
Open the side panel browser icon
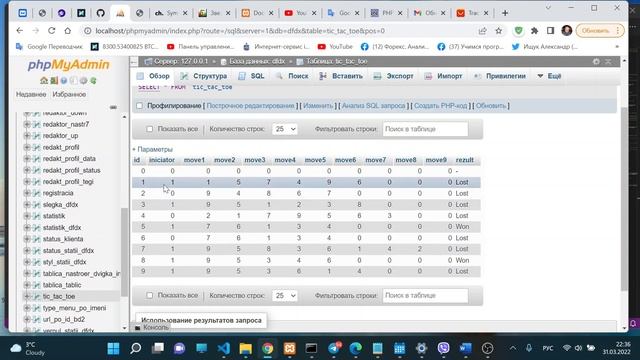(551, 31)
